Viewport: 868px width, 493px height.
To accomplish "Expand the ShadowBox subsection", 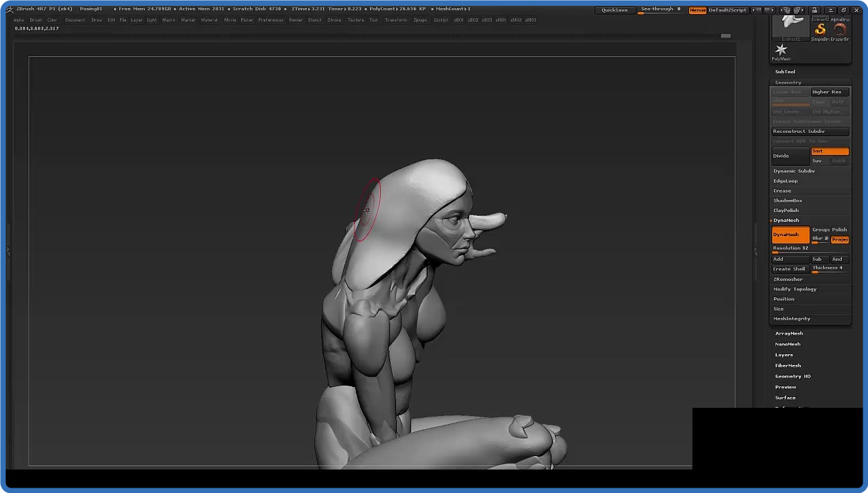I will click(788, 201).
